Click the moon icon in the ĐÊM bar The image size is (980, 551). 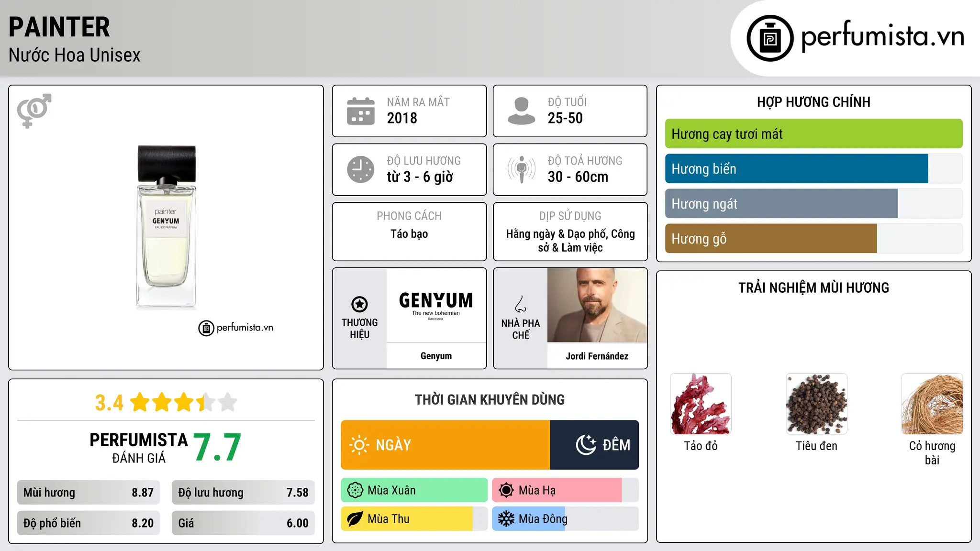pos(586,445)
